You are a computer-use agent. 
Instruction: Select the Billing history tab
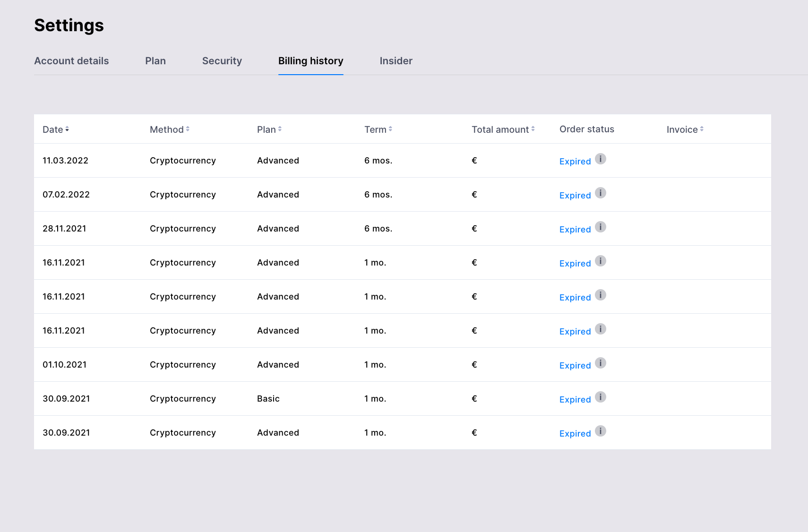coord(310,61)
